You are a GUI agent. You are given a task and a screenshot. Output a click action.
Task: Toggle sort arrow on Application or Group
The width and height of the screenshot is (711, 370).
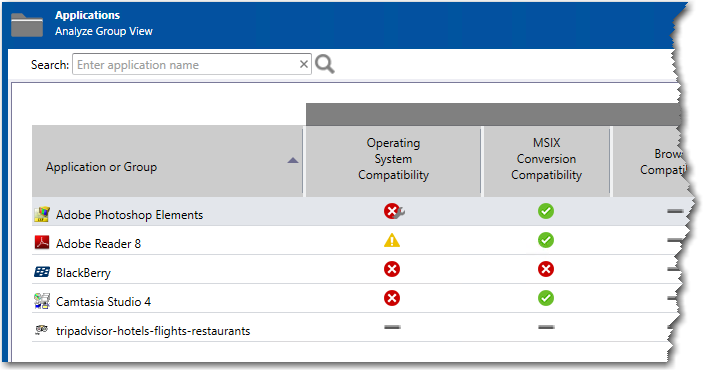click(293, 161)
